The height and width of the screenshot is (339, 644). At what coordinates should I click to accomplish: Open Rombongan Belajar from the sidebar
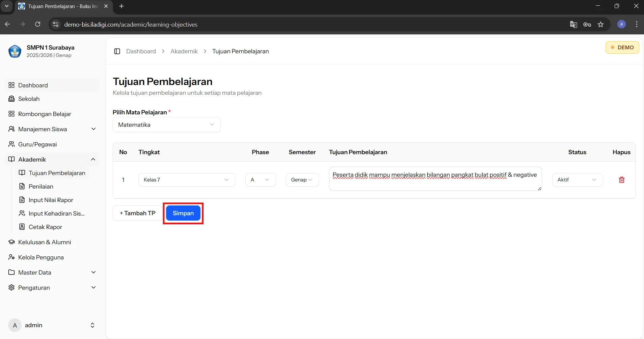tap(52, 114)
